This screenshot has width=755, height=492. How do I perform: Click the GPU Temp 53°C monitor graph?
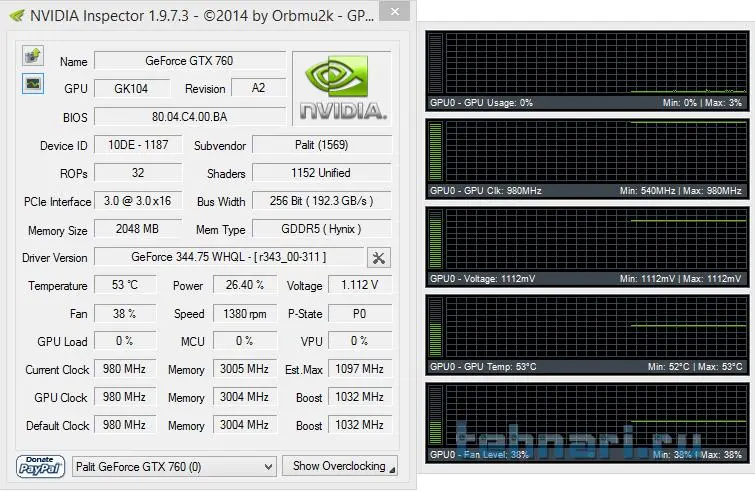pos(587,336)
